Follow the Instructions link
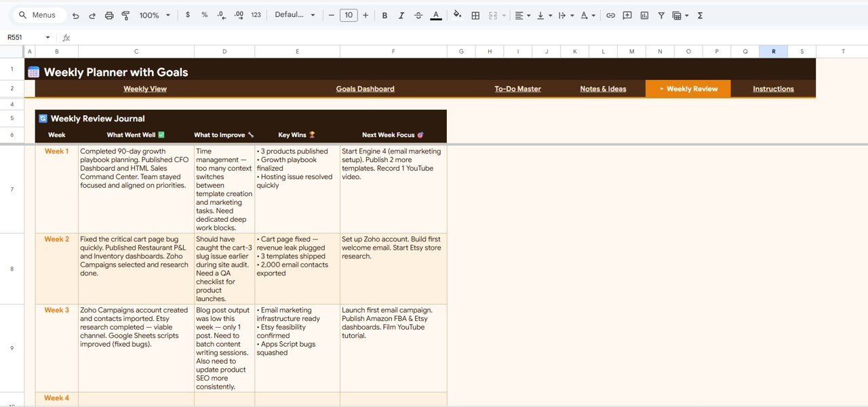Viewport: 868px width, 407px height. [773, 89]
